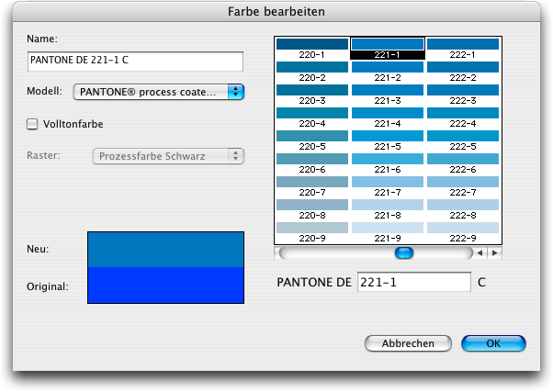553x392 pixels.
Task: Click the OK button
Action: click(493, 343)
